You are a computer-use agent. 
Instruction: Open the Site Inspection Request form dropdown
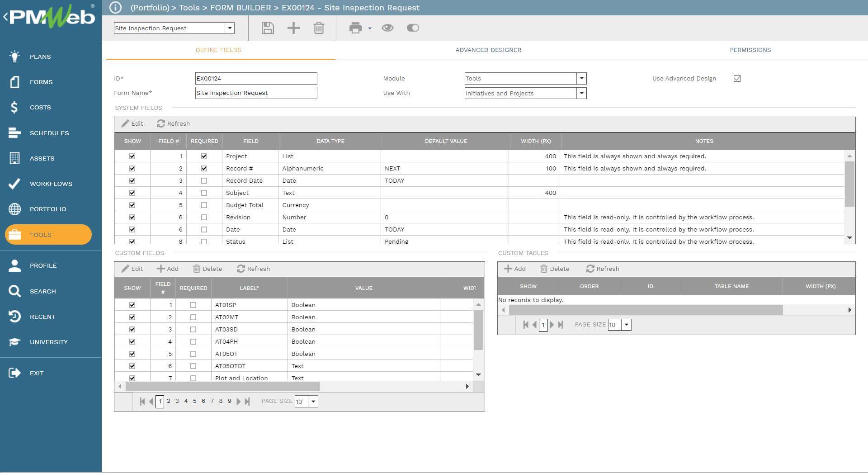pos(230,28)
